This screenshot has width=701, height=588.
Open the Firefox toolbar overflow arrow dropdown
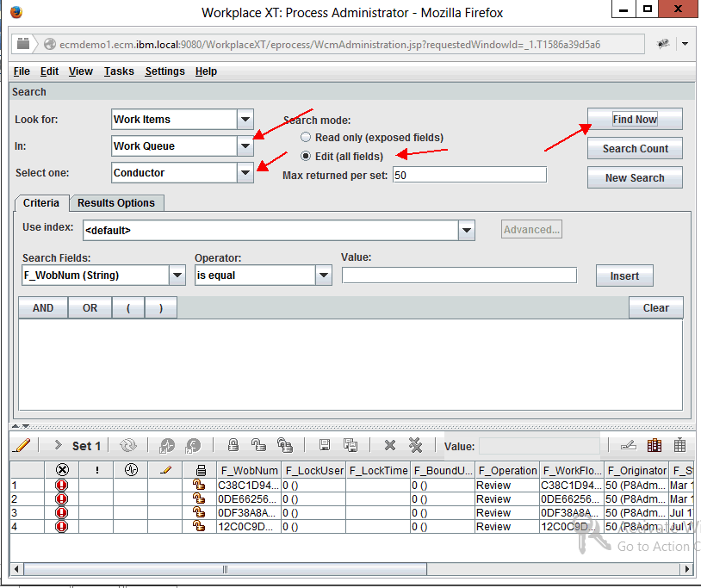click(685, 44)
